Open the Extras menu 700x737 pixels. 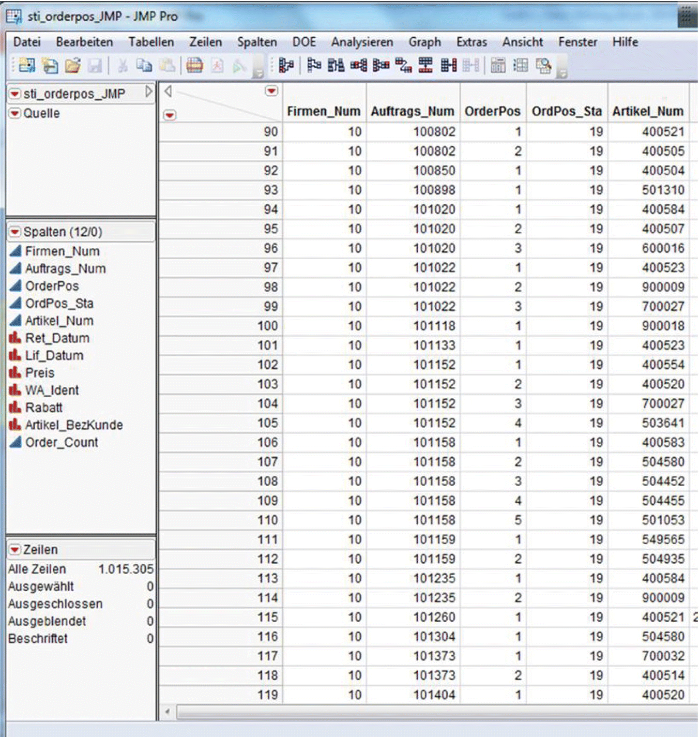[471, 42]
